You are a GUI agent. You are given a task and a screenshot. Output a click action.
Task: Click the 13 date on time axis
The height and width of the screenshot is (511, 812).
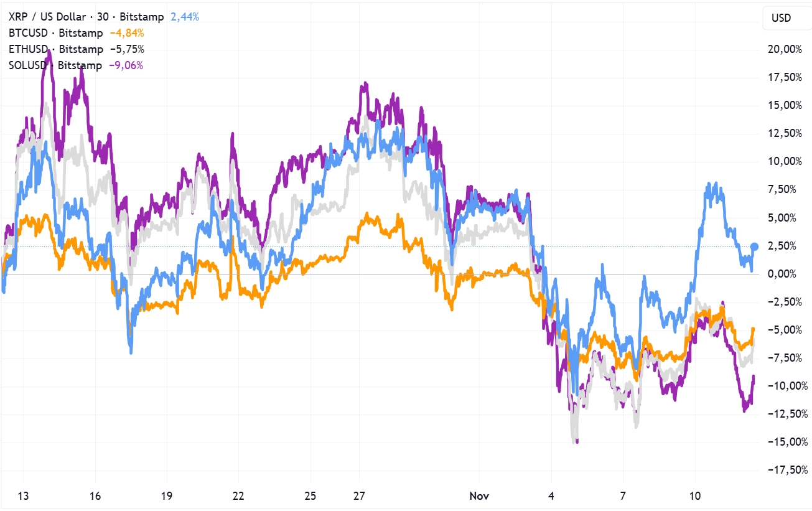(x=22, y=496)
